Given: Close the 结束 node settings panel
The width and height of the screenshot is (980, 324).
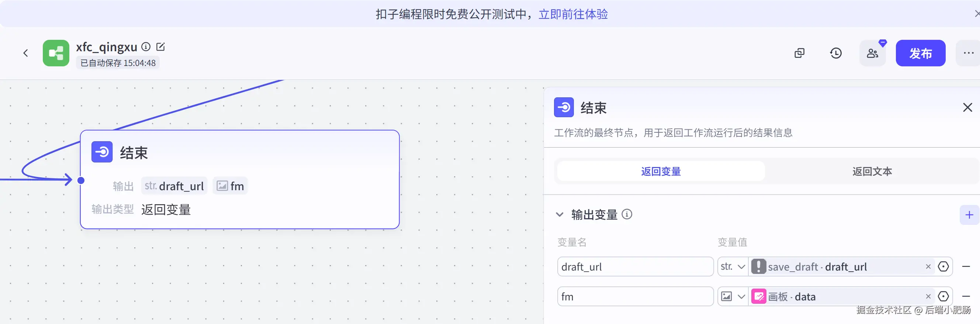Looking at the screenshot, I should (967, 108).
